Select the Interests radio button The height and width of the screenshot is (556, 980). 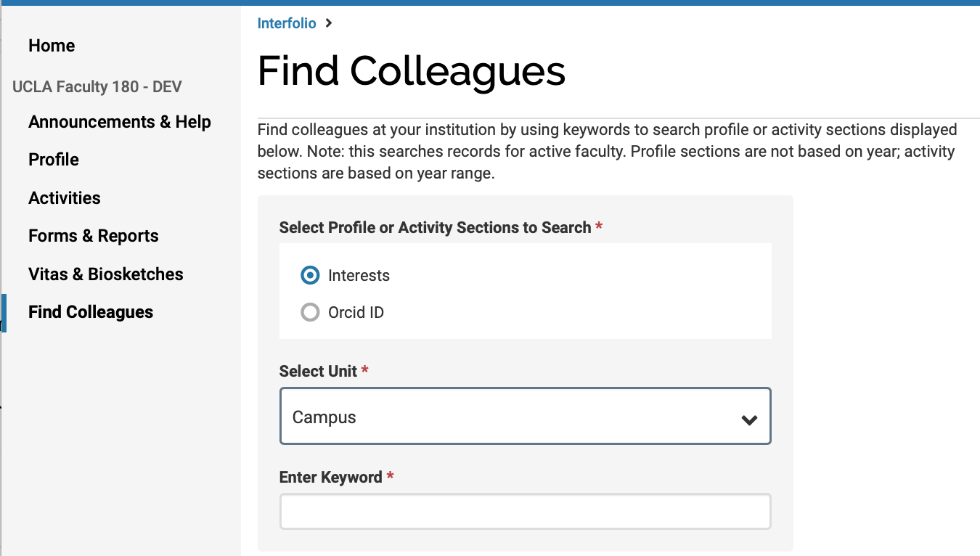point(310,276)
